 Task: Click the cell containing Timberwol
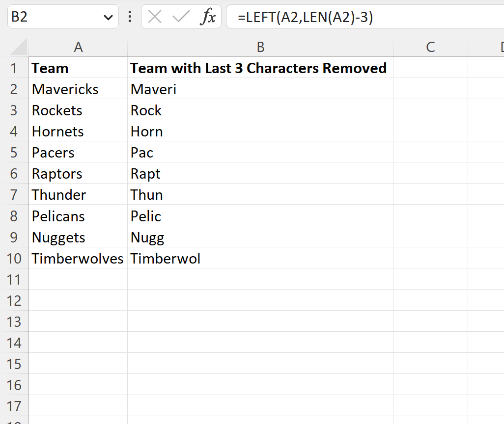click(x=260, y=259)
